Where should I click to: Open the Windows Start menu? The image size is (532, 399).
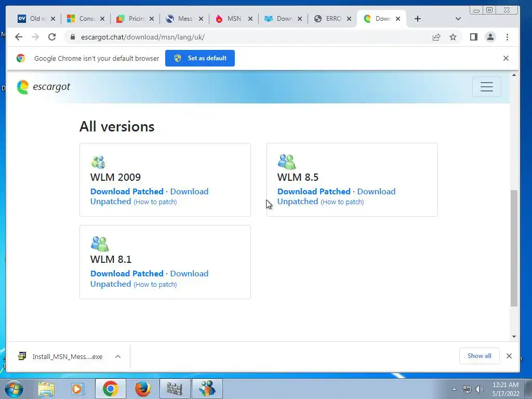[14, 389]
